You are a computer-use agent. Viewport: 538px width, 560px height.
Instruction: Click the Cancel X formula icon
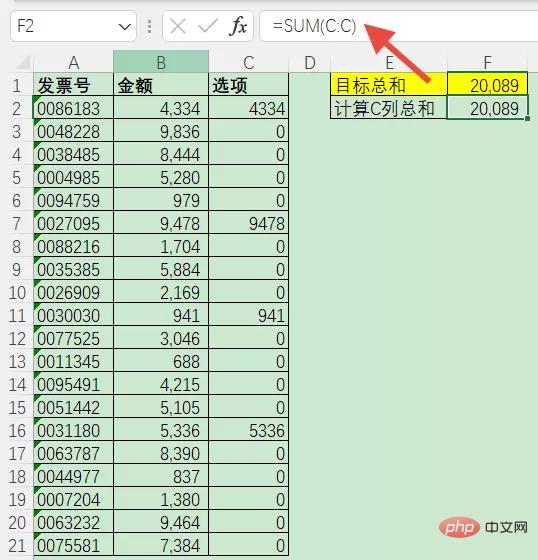(178, 26)
